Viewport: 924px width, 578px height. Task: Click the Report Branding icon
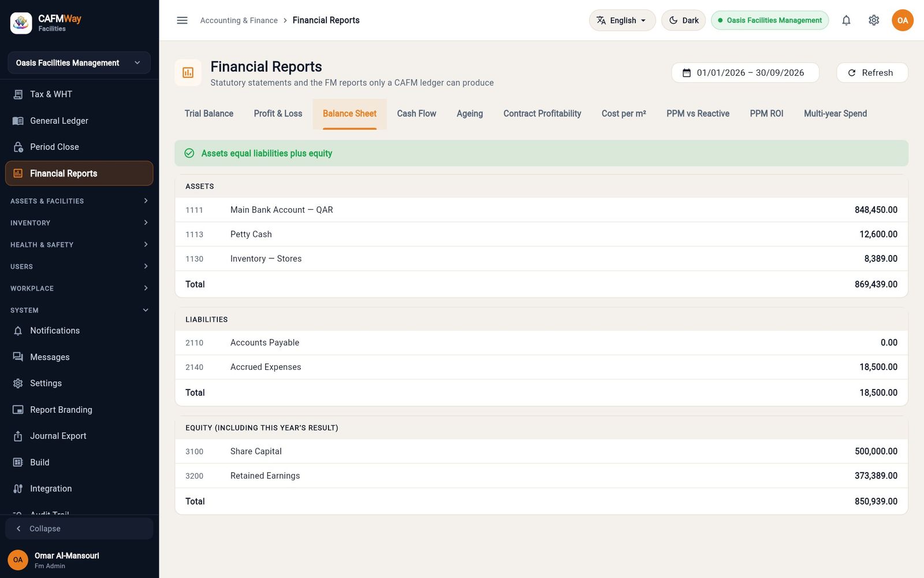[x=18, y=410]
